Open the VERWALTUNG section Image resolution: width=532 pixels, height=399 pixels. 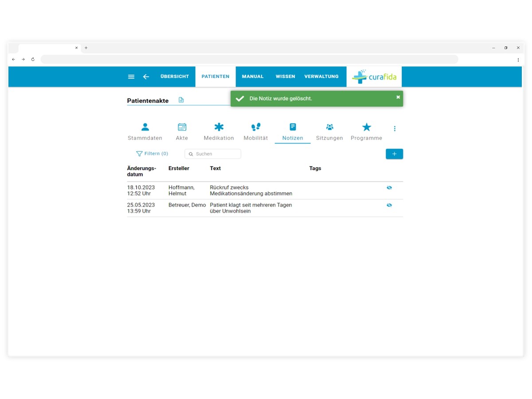(321, 77)
